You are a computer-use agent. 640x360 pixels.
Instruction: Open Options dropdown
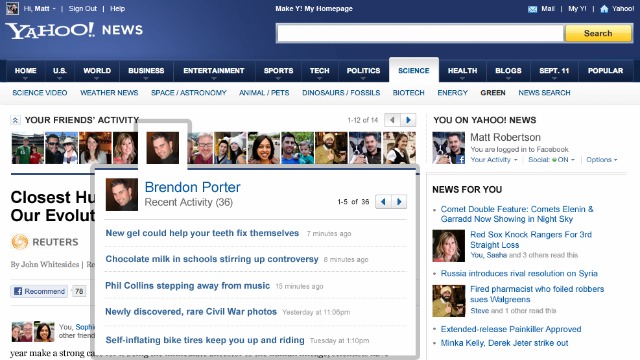602,160
